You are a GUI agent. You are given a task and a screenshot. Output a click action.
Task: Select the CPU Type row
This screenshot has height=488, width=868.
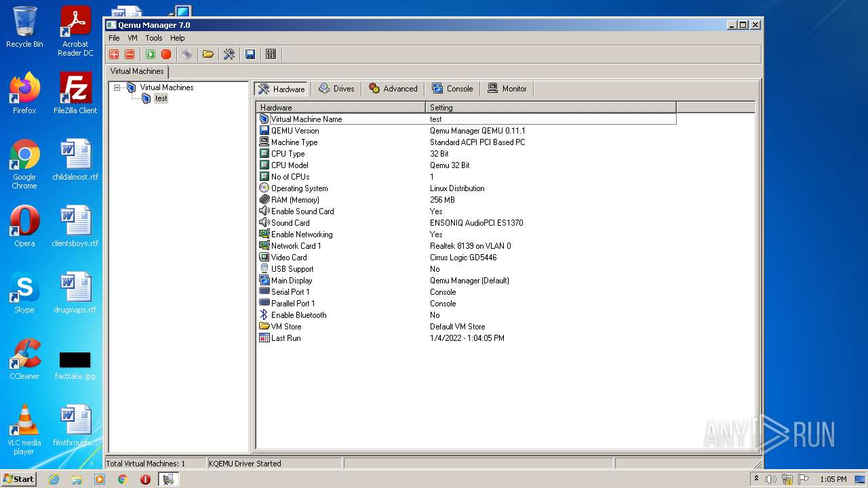[x=467, y=154]
